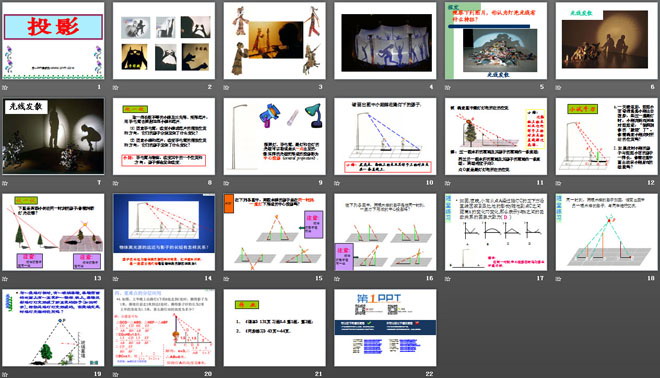Click the animation star under slide 2
This screenshot has height=378, width=660.
(116, 87)
